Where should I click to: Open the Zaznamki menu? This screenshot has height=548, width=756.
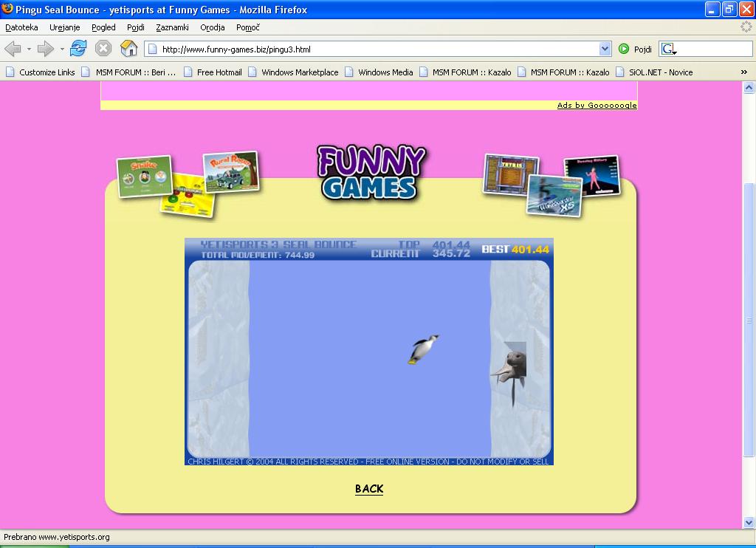172,27
